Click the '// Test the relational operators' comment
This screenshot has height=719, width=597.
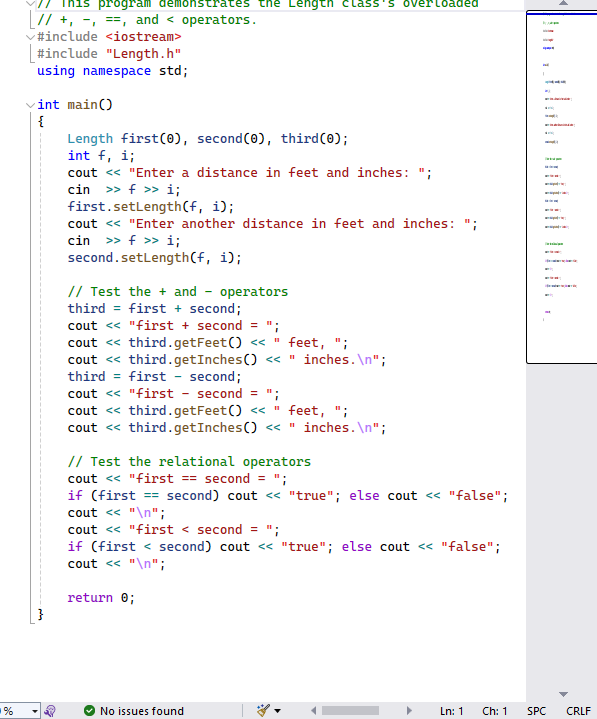(x=189, y=461)
